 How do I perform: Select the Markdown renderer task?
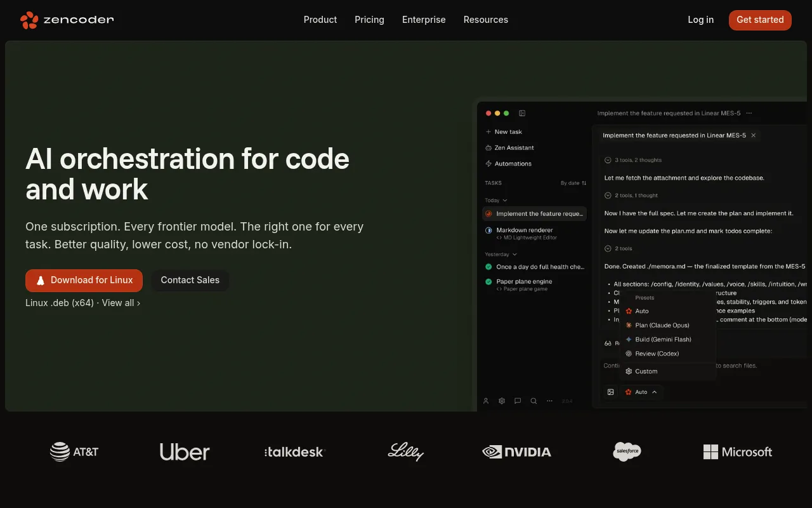[534, 233]
